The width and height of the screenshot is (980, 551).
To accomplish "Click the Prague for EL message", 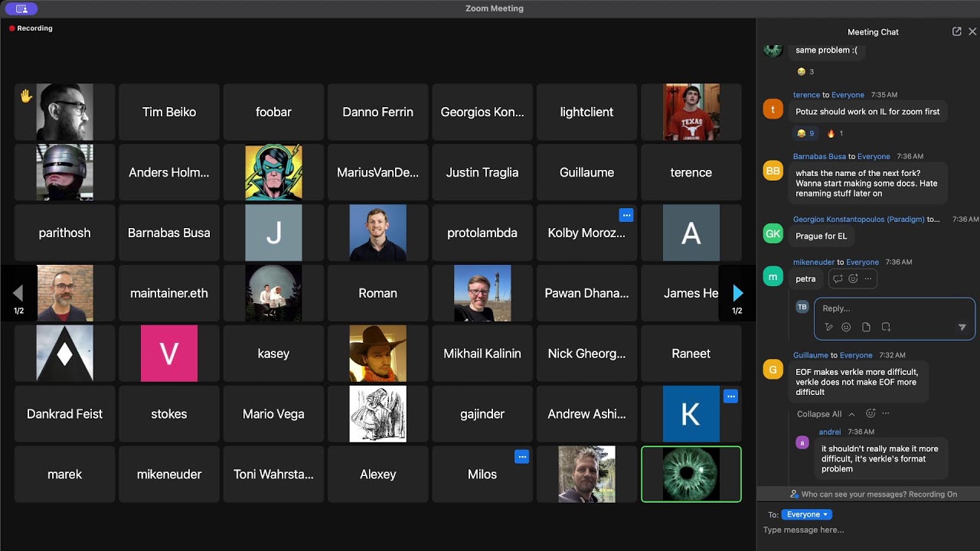I will click(x=821, y=236).
